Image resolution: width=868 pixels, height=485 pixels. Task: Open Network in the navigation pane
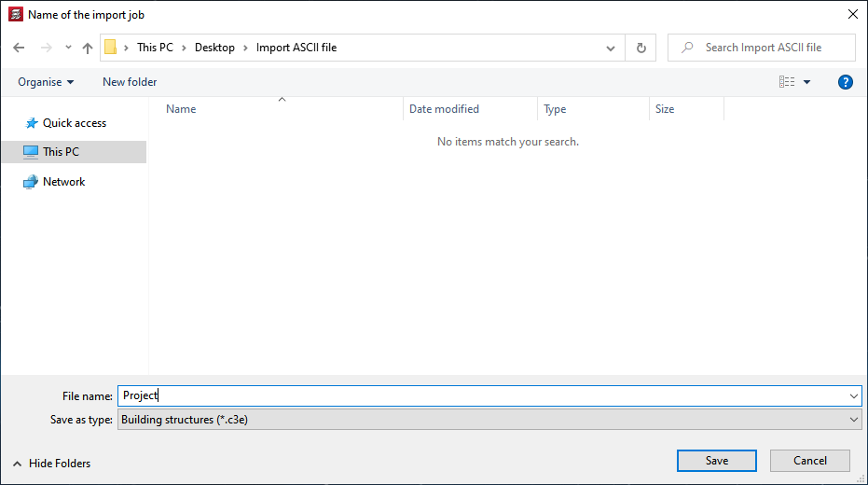point(63,182)
